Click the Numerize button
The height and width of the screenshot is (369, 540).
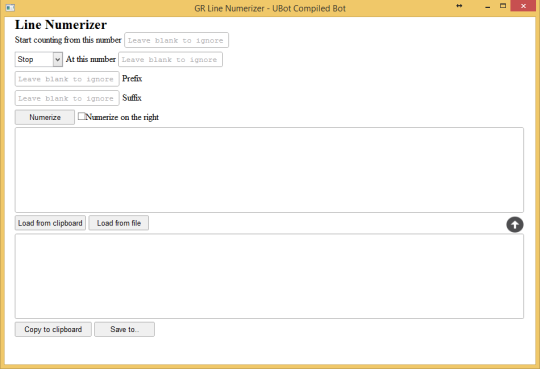[45, 117]
